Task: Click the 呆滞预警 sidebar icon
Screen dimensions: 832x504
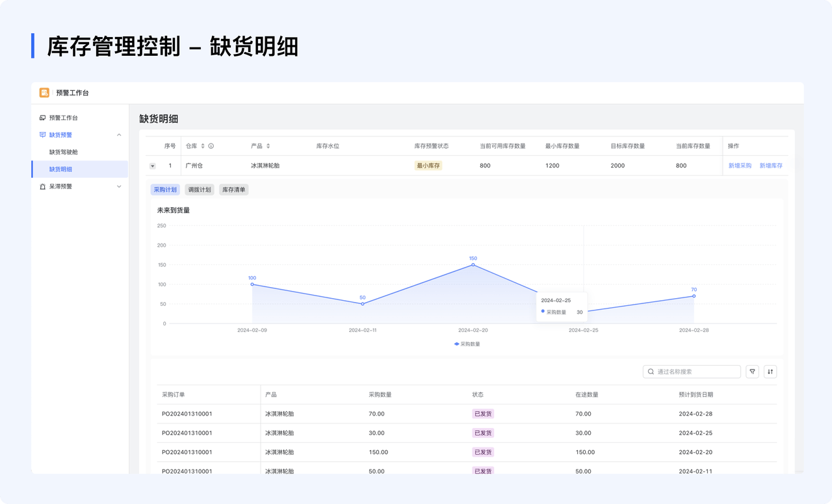Action: (42, 186)
